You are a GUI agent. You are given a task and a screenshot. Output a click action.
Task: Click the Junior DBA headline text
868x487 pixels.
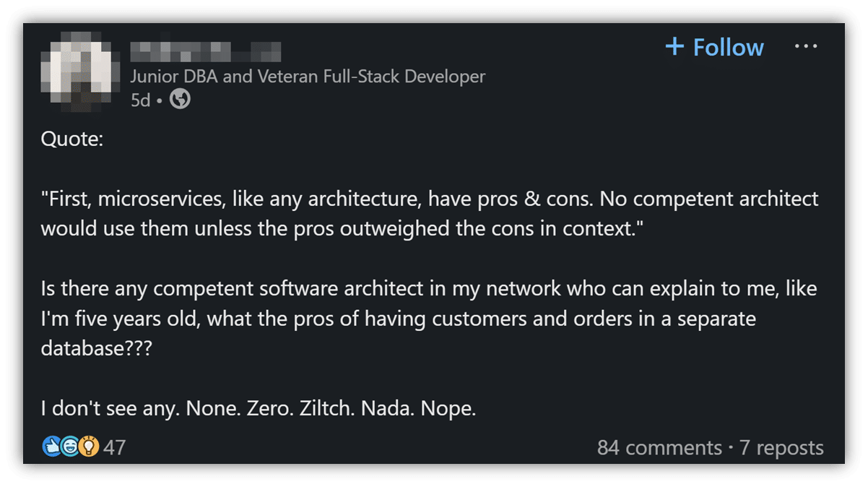(308, 77)
